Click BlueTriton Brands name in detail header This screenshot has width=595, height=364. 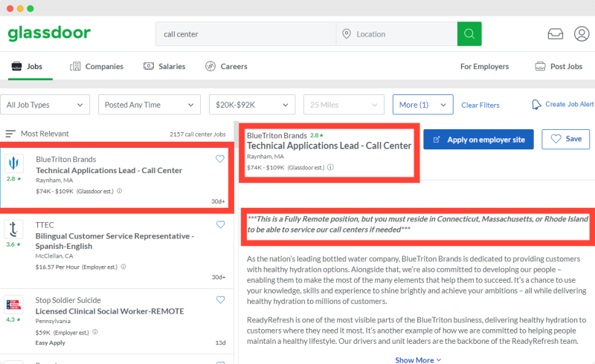click(277, 135)
